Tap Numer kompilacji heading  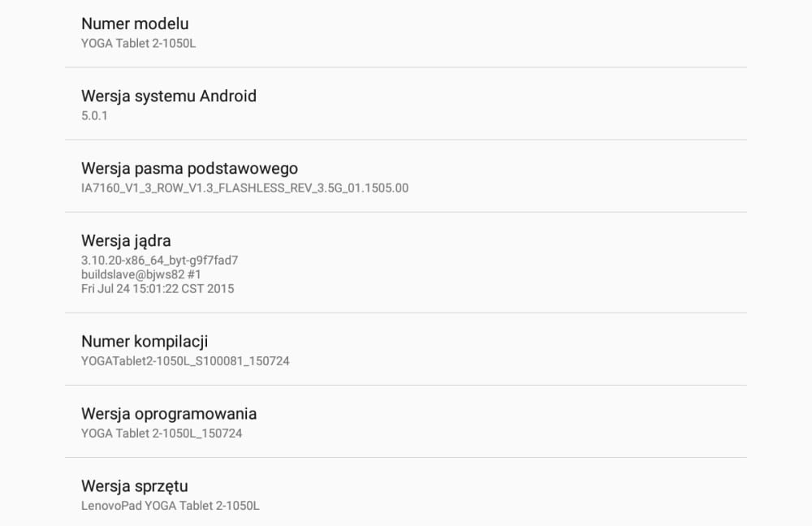click(145, 342)
